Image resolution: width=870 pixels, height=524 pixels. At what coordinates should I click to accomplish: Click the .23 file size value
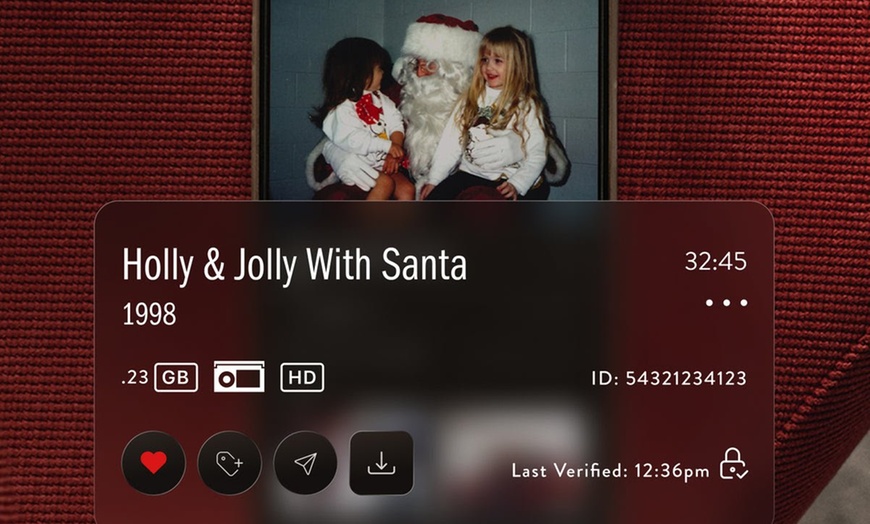pos(135,377)
